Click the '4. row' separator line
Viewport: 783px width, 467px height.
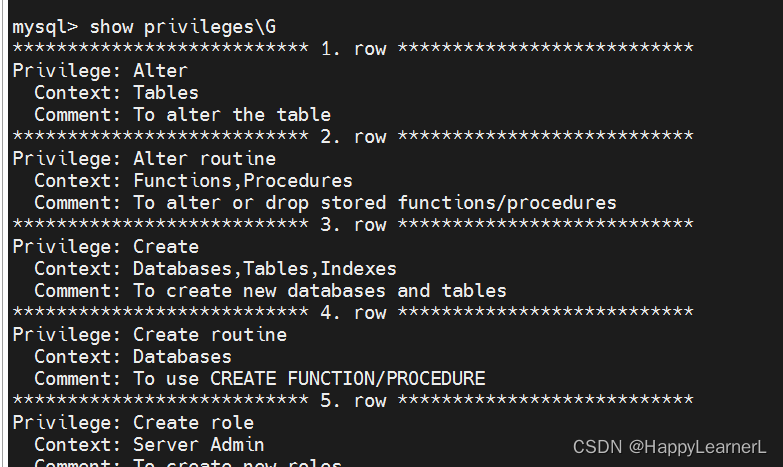point(353,312)
